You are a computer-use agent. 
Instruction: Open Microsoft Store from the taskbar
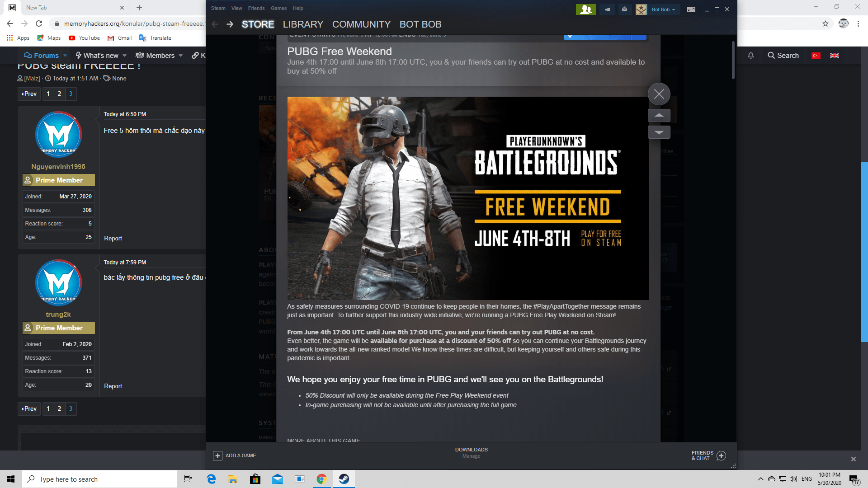255,479
